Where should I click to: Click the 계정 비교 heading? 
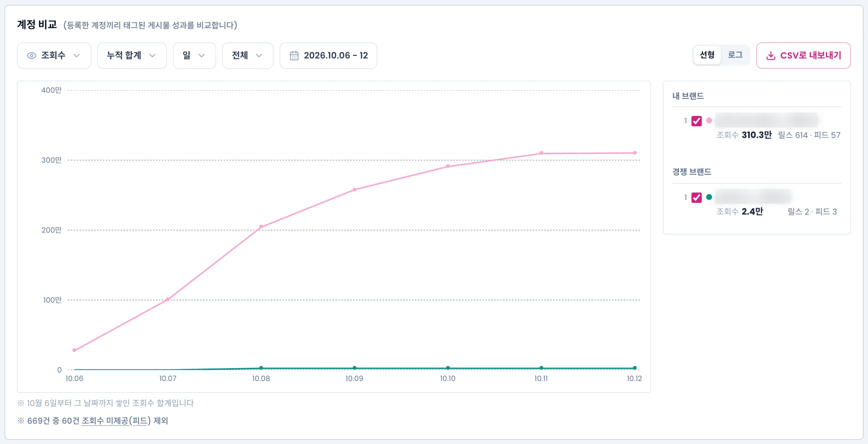point(37,25)
